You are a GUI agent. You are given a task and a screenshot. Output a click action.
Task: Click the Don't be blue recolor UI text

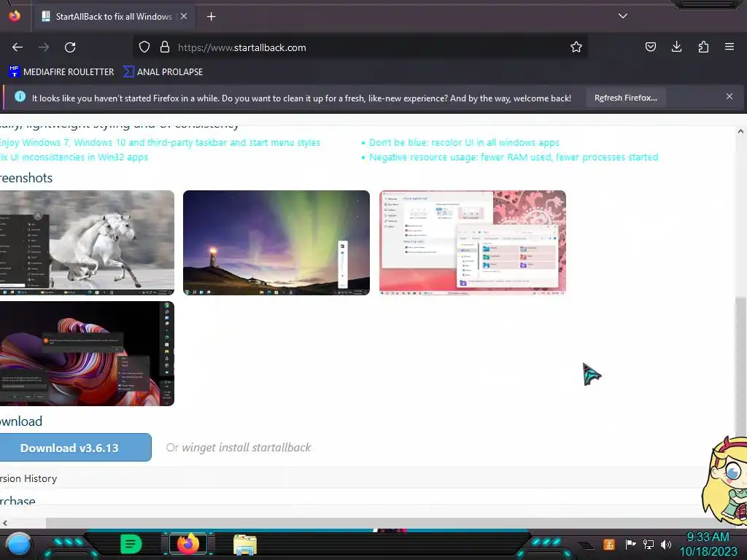click(x=464, y=142)
